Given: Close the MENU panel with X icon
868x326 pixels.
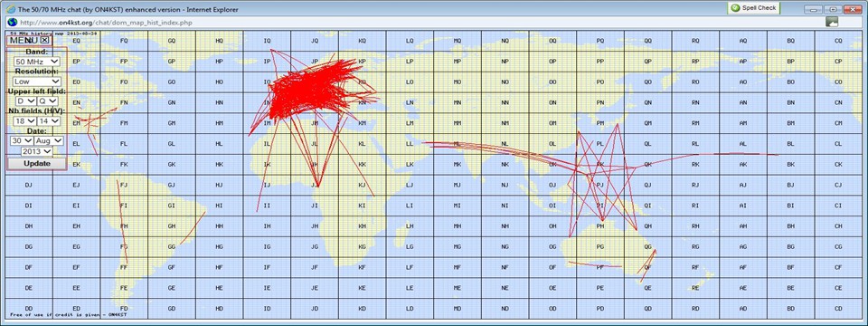Looking at the screenshot, I should pos(45,40).
